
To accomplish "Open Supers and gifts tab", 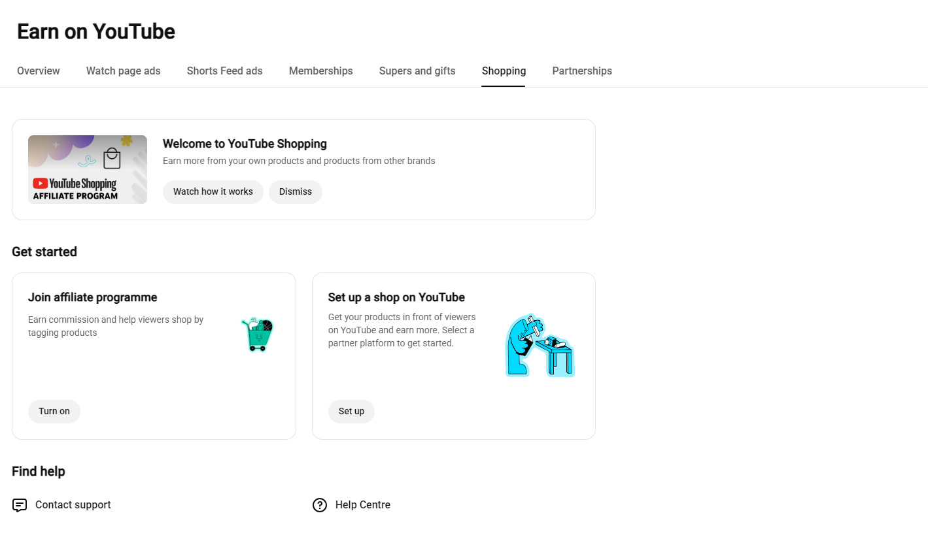I will (417, 71).
